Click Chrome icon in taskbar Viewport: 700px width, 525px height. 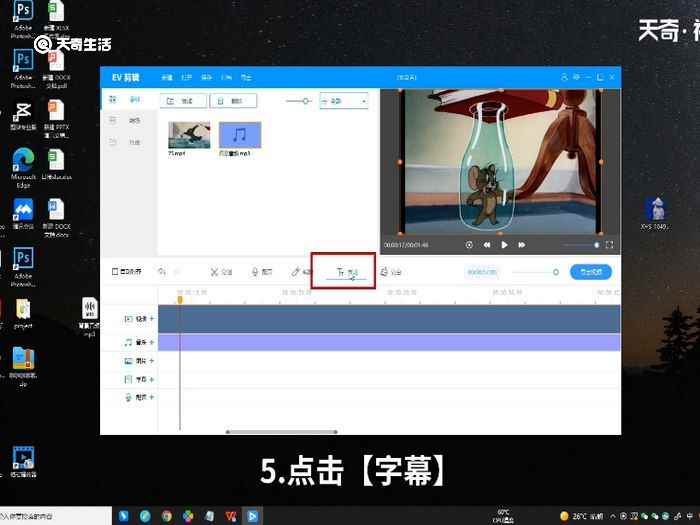click(x=167, y=516)
